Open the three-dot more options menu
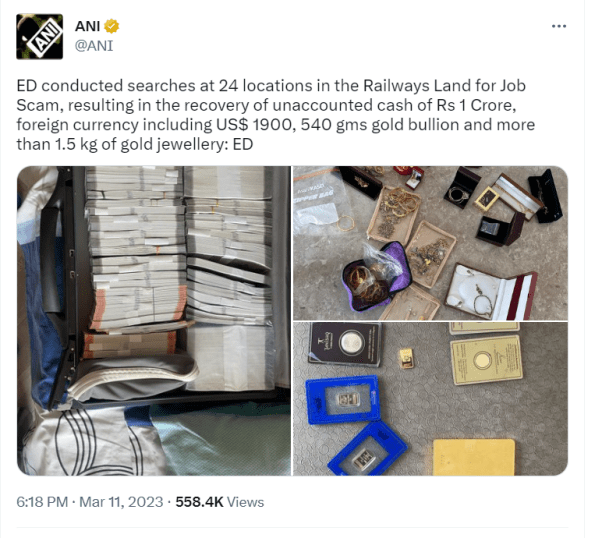 coord(559,26)
